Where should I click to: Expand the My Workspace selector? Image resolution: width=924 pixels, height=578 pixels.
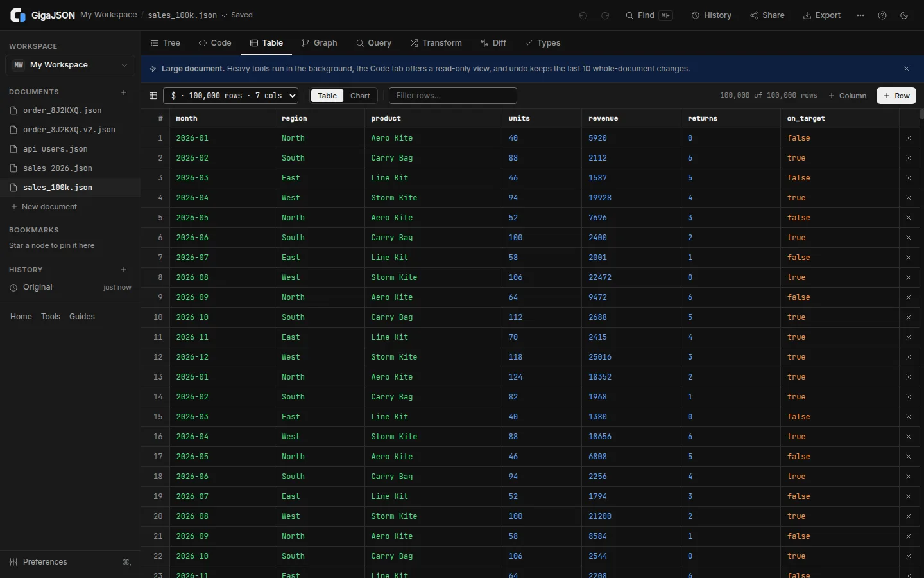[71, 65]
